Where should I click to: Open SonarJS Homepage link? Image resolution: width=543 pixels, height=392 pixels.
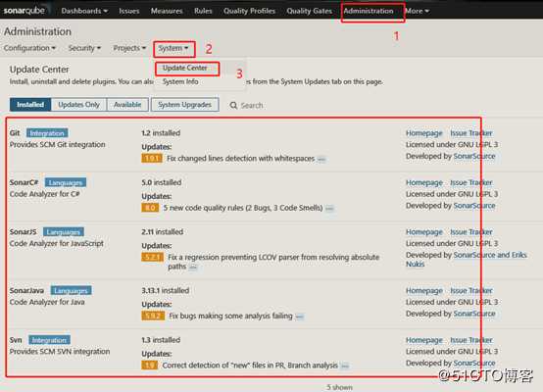(424, 232)
